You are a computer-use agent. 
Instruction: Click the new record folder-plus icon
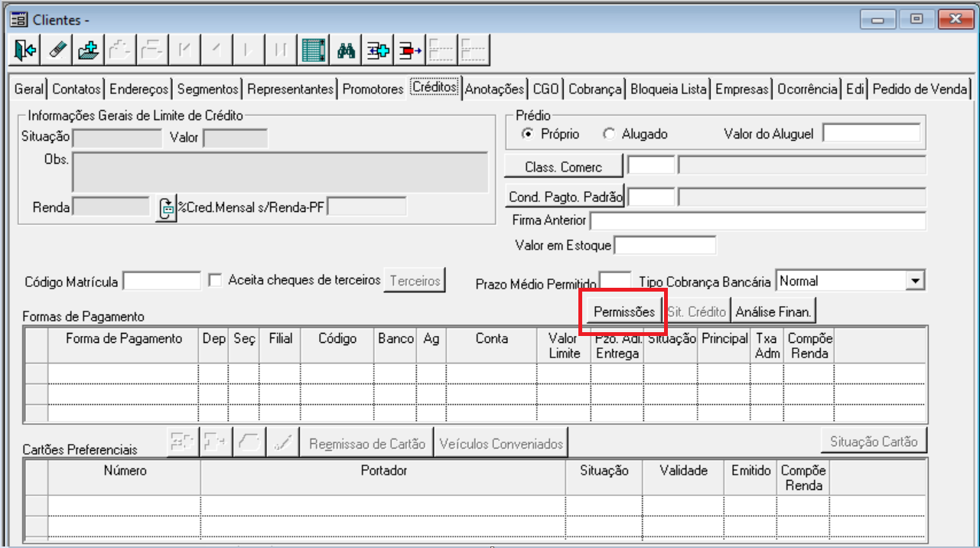(90, 51)
